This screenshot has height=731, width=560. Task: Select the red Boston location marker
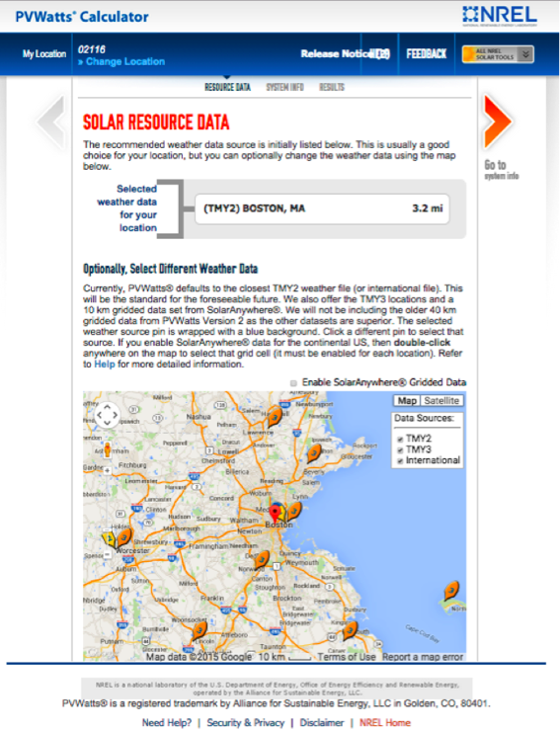tap(276, 514)
